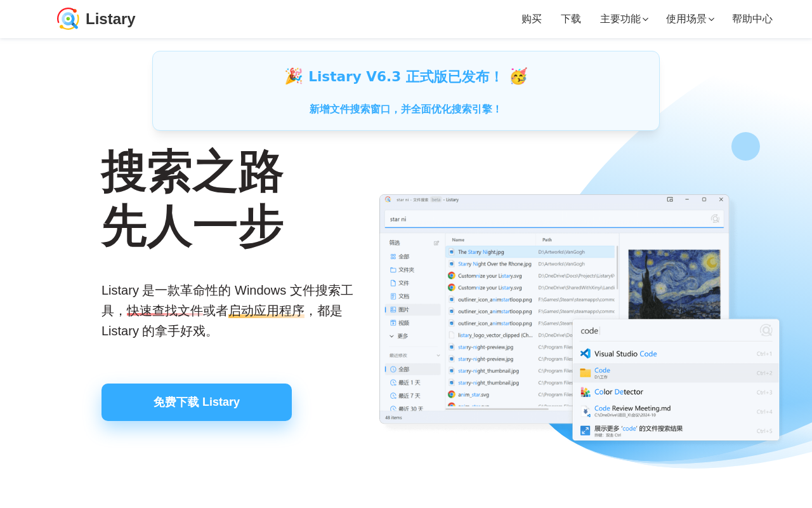
Task: Select the 最近 7 天 time filter
Action: click(412, 396)
